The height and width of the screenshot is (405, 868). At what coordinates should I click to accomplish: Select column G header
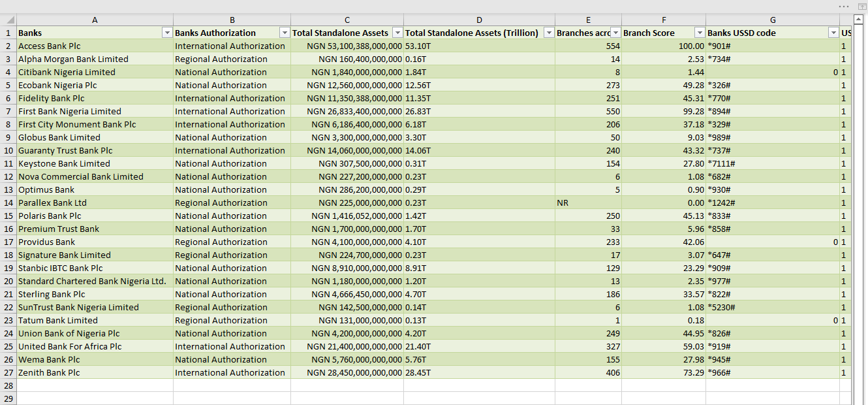point(773,20)
